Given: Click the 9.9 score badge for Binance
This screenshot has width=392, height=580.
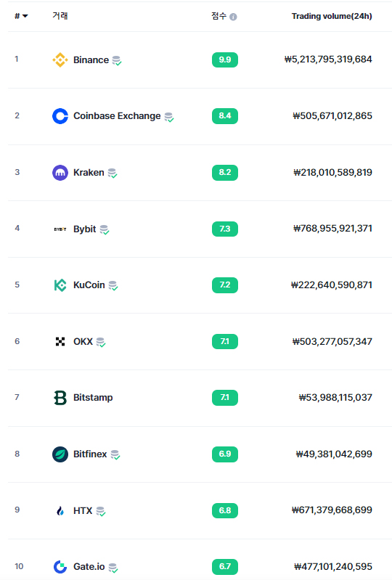Looking at the screenshot, I should point(225,60).
